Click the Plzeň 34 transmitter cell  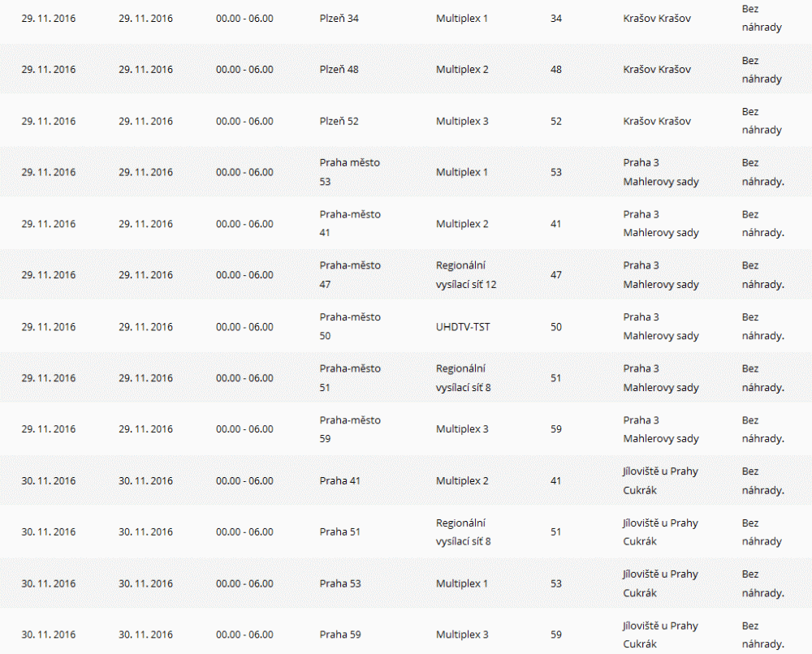[339, 18]
